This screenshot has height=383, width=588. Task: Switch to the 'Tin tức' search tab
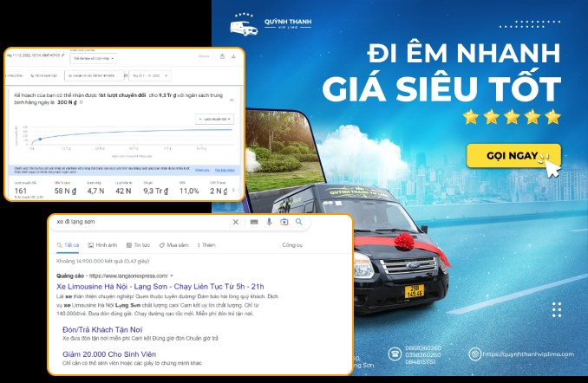point(138,245)
